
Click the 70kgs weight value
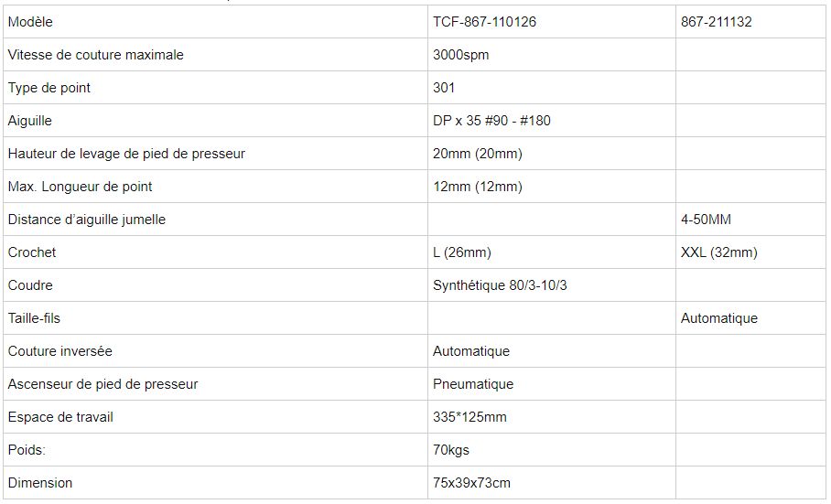pos(451,450)
